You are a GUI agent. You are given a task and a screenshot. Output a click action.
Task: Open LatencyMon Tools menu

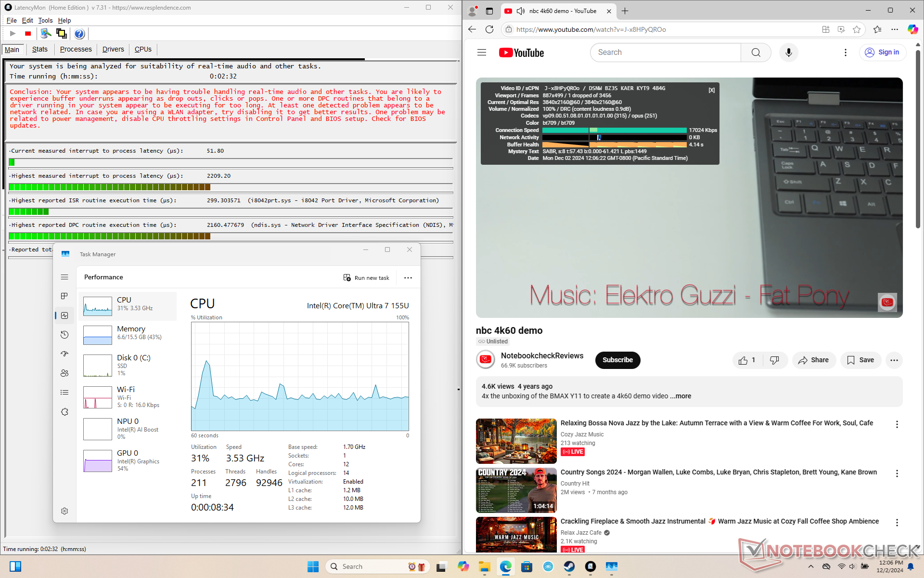coord(45,20)
